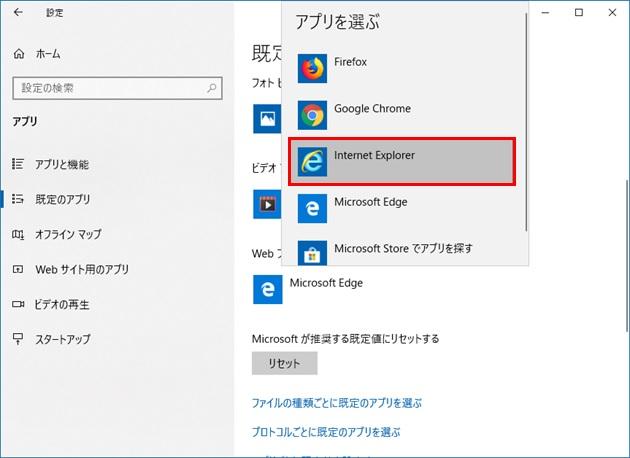Select Internet Explorer in list
Viewport: 630px width, 458px height.
click(x=402, y=162)
